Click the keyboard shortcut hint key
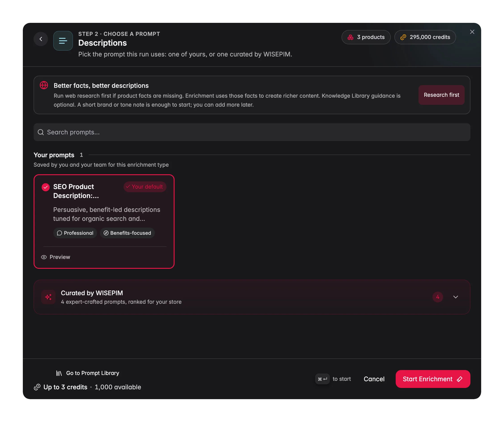The image size is (504, 422). point(322,379)
